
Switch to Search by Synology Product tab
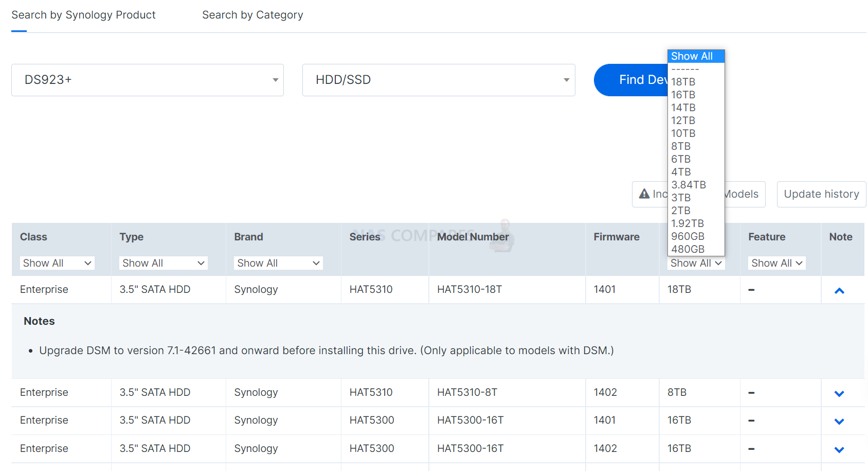point(83,15)
